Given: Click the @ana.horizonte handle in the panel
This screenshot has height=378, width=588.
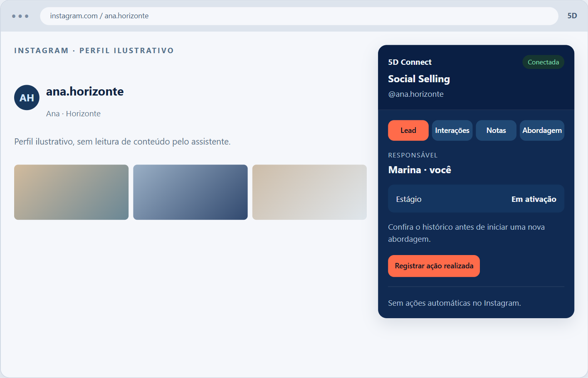Looking at the screenshot, I should click(416, 94).
